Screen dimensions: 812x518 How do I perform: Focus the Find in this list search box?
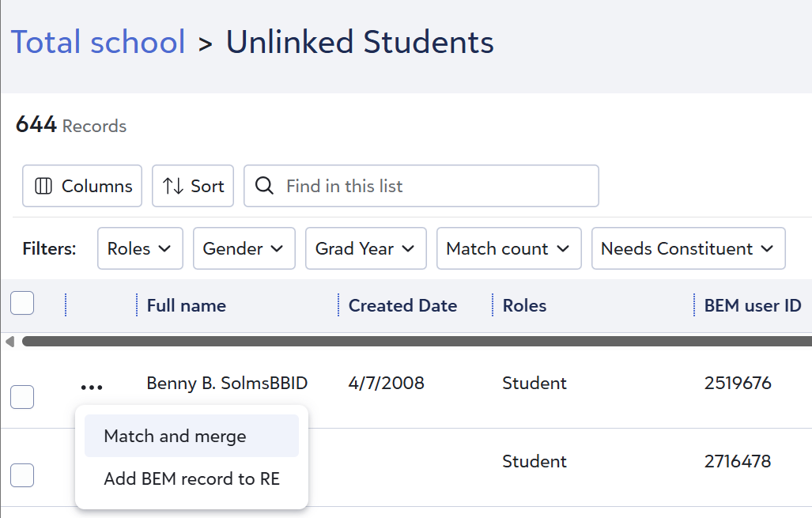click(x=421, y=186)
